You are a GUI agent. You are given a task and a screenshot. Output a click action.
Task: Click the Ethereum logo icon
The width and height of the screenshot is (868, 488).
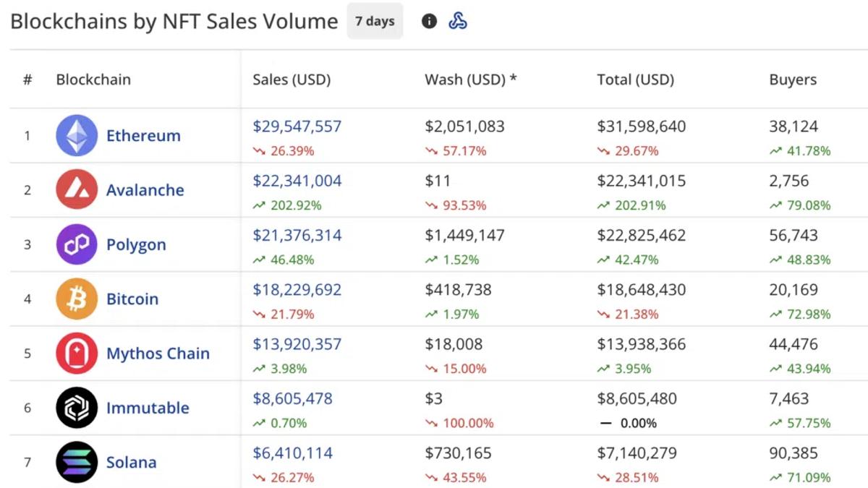tap(77, 135)
